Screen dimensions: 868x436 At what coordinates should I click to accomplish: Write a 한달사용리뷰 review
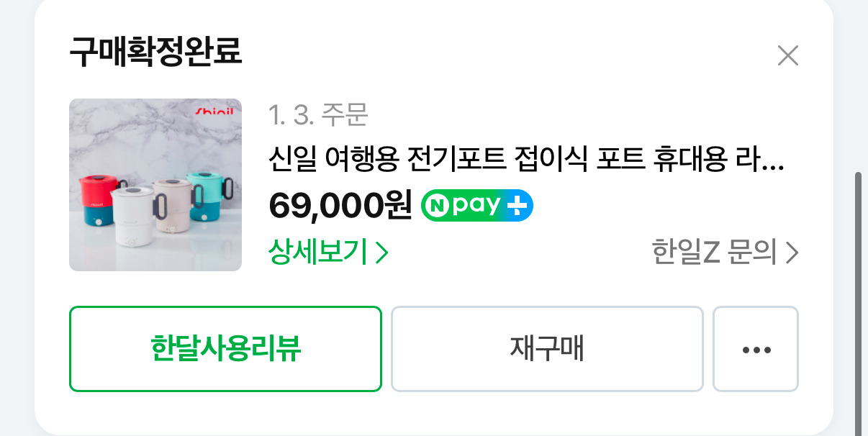tap(225, 349)
